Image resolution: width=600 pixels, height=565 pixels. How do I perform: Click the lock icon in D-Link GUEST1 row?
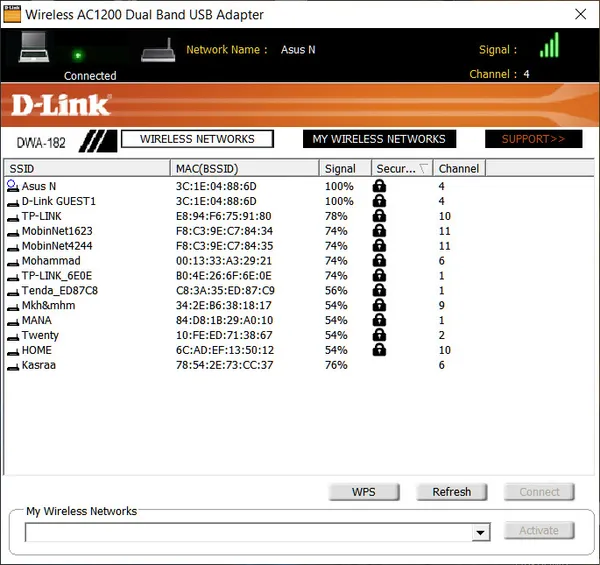[379, 201]
